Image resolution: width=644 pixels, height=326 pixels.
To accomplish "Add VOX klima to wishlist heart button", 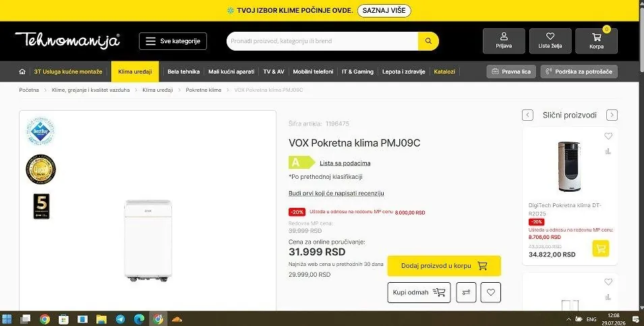I will pyautogui.click(x=491, y=292).
